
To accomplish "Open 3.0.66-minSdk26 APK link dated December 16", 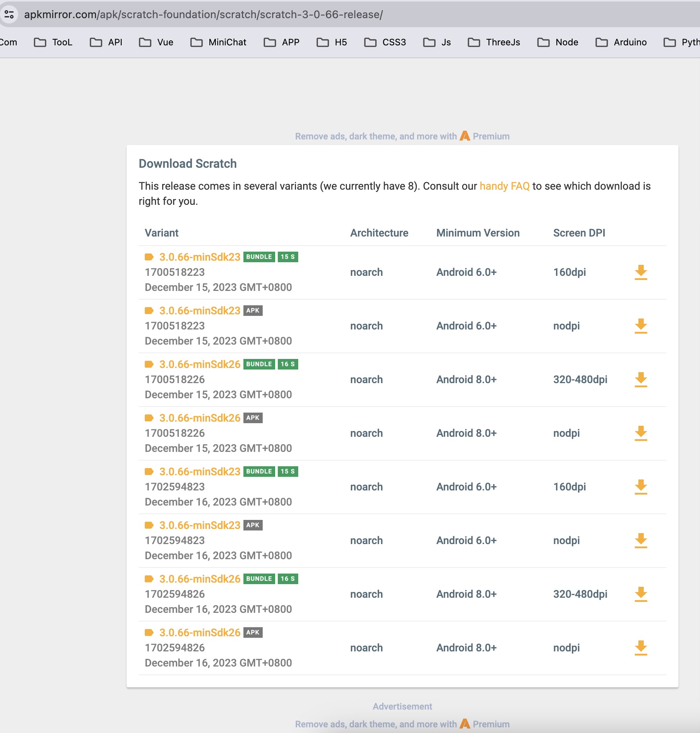I will (x=200, y=632).
